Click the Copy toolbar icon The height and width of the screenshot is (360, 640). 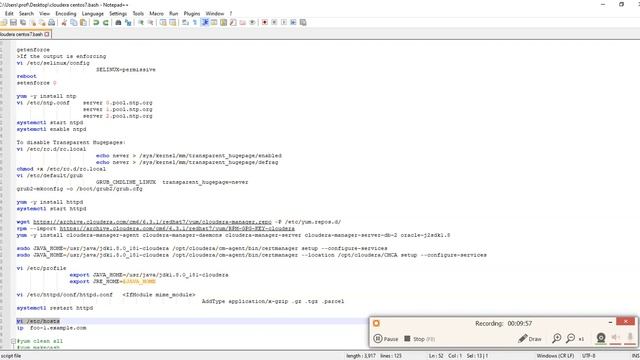pos(74,22)
